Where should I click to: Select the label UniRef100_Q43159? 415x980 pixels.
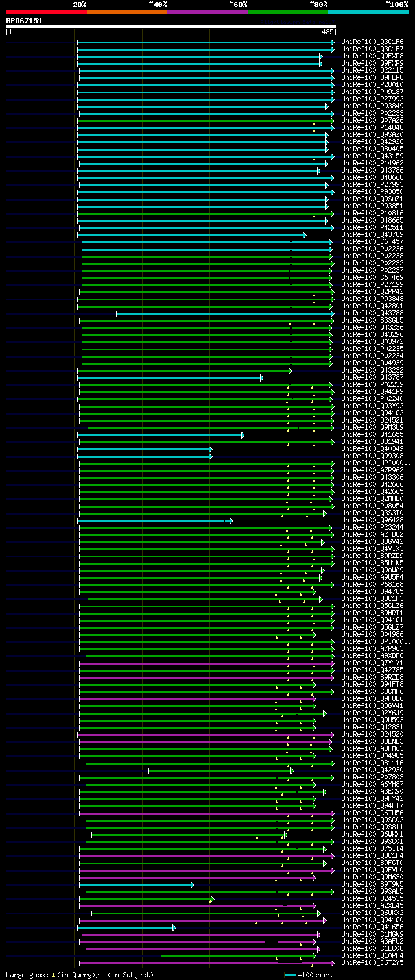point(373,156)
